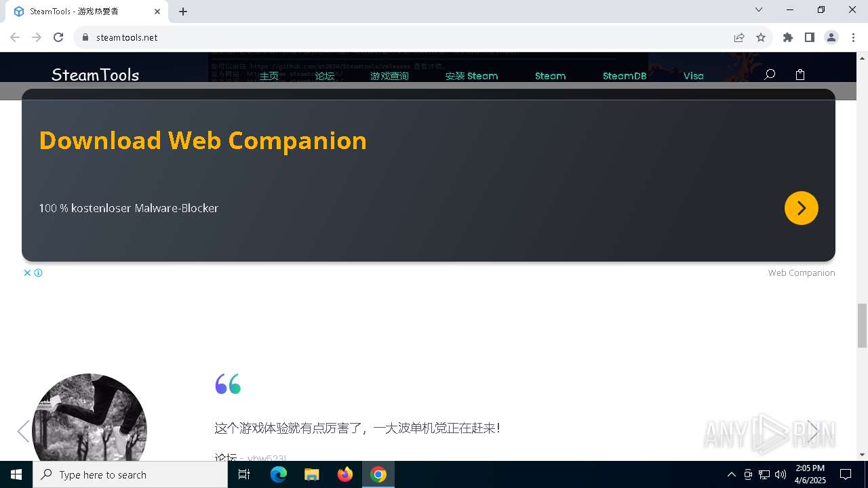The image size is (868, 488).
Task: Click the SteamTools site logo
Action: pos(95,75)
